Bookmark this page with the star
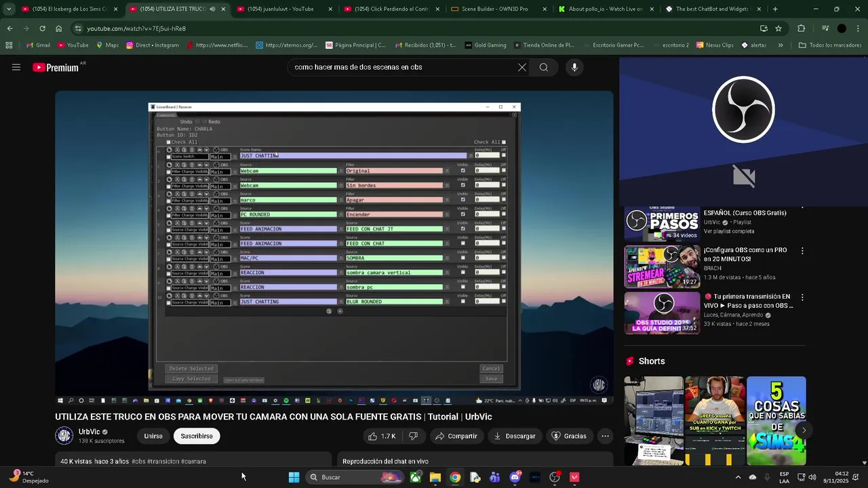Screen dimensions: 868x488 (x=778, y=28)
